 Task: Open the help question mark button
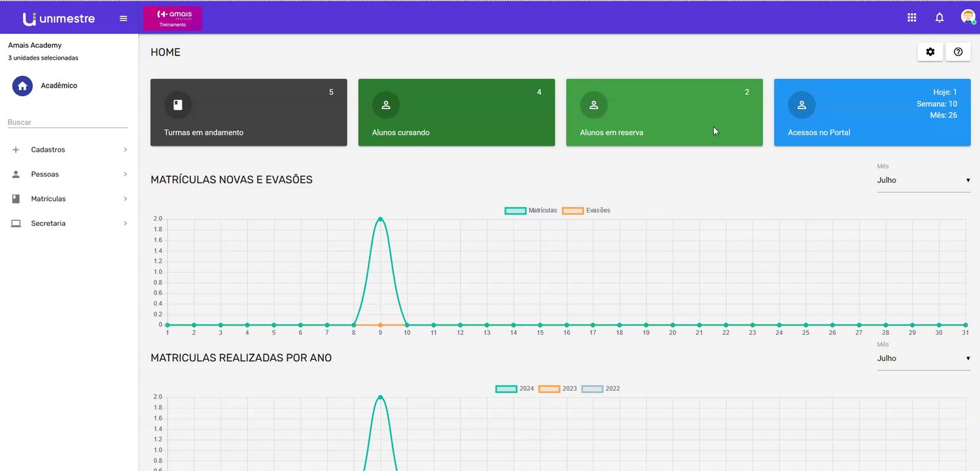point(958,52)
